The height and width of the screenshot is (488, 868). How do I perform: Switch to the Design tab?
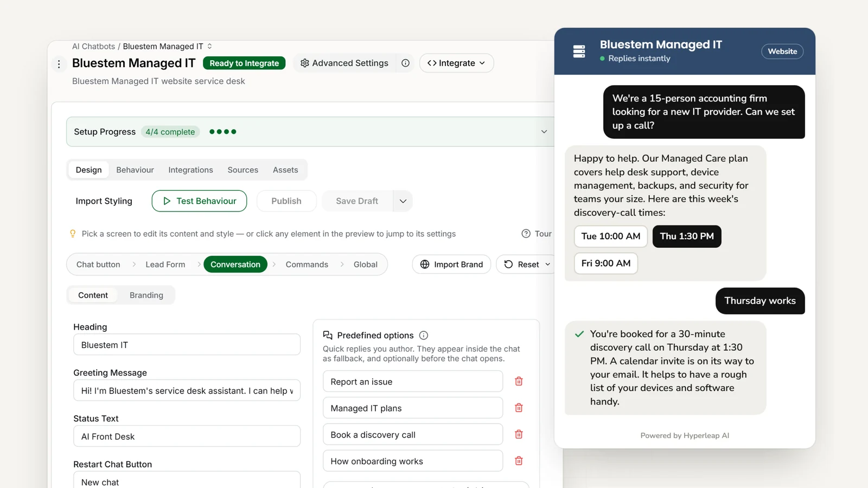[88, 170]
